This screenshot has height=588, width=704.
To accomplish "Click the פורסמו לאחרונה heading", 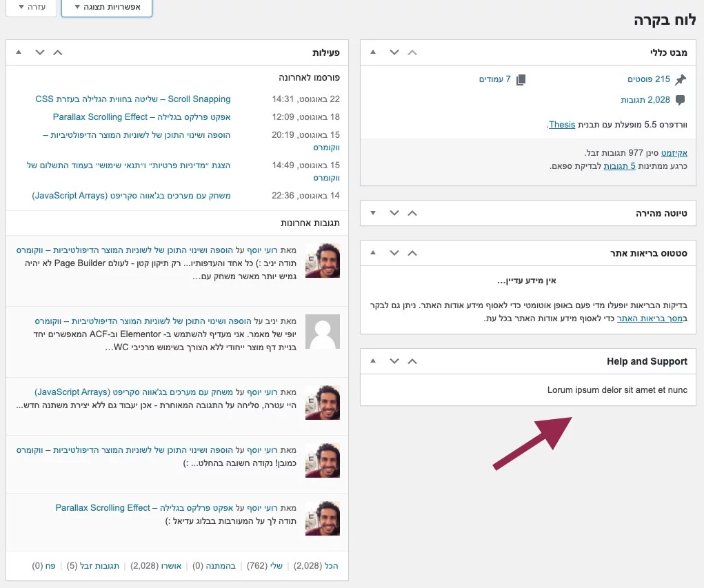I will coord(310,78).
